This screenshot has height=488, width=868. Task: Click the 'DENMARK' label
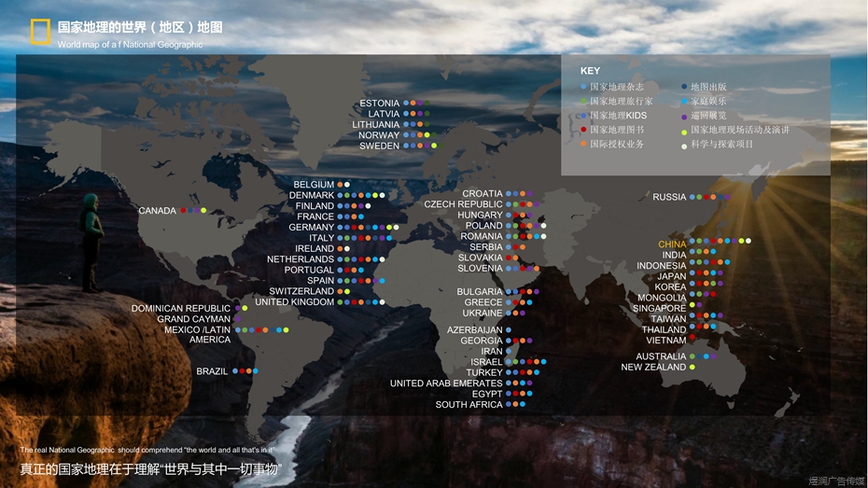312,195
